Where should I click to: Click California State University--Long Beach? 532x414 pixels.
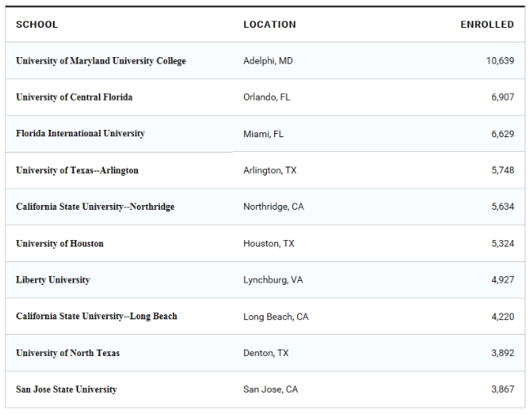96,316
